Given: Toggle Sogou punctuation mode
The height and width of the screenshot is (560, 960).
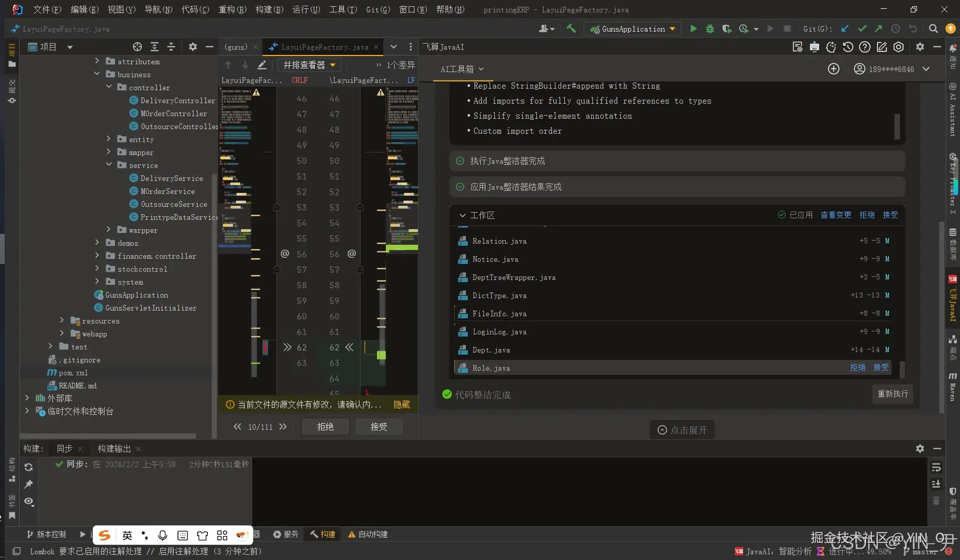Looking at the screenshot, I should point(145,536).
